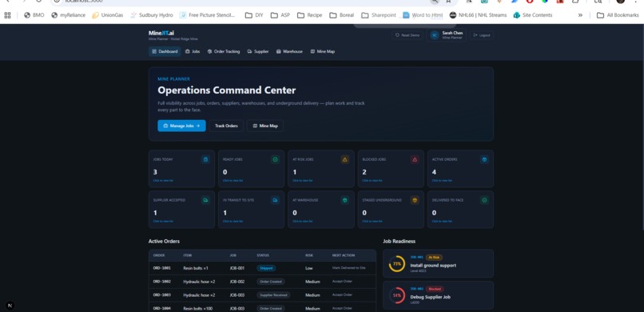Screen dimensions: 644x312
Task: View list link under Blocked Jobs
Action: 372,181
